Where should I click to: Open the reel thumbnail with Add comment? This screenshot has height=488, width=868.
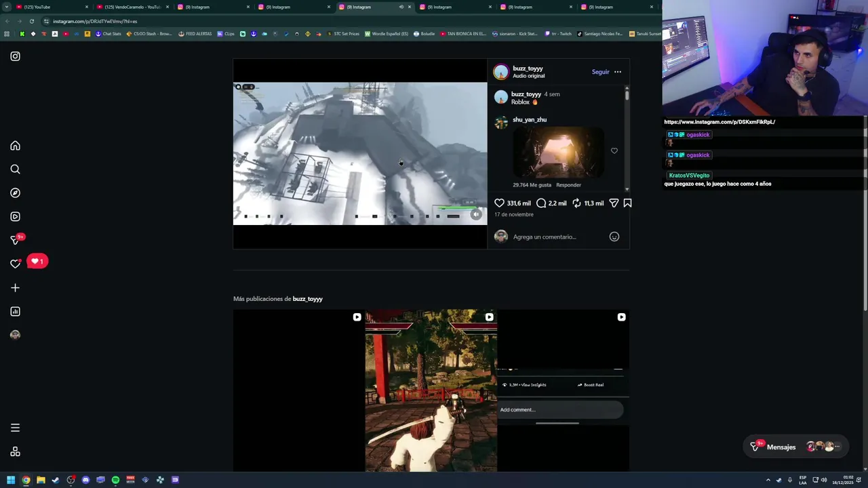pos(564,390)
